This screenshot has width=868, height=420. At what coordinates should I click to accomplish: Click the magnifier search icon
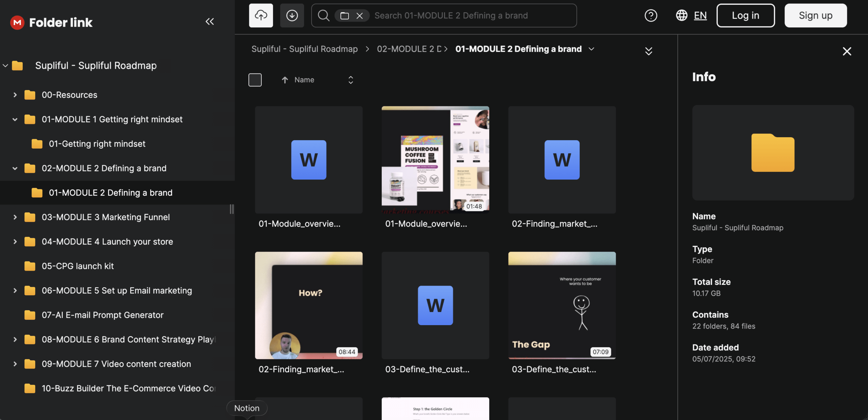click(323, 16)
